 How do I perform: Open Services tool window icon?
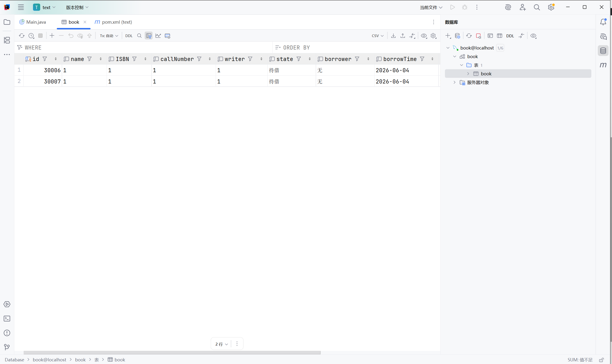7,304
